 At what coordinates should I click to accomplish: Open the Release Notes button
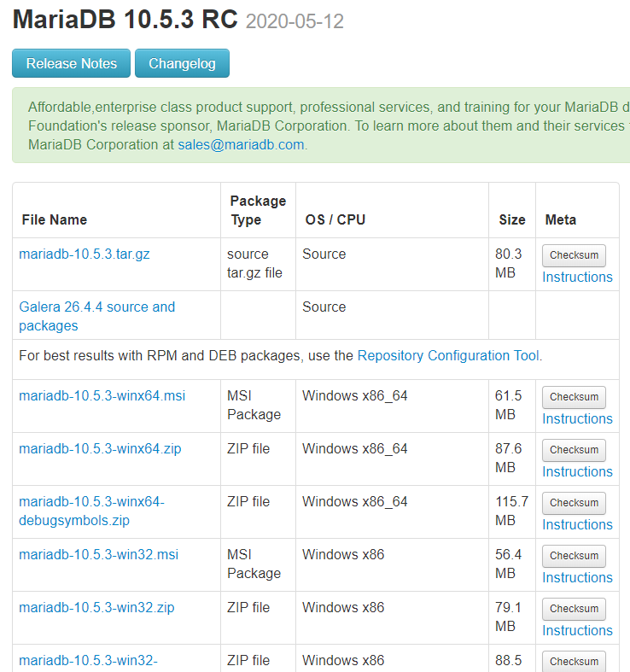71,63
